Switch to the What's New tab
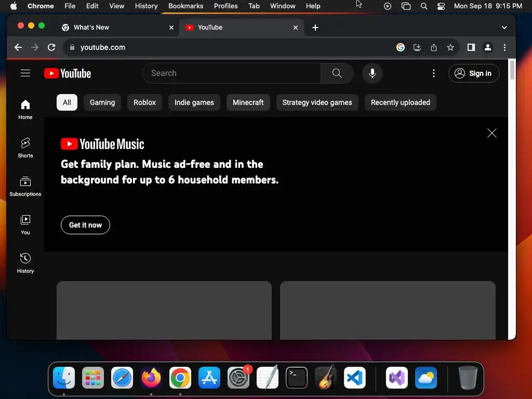The image size is (532, 399). point(117,28)
